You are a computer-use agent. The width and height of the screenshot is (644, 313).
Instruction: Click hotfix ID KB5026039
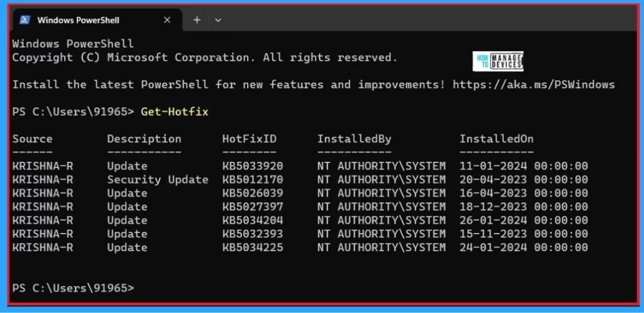253,193
